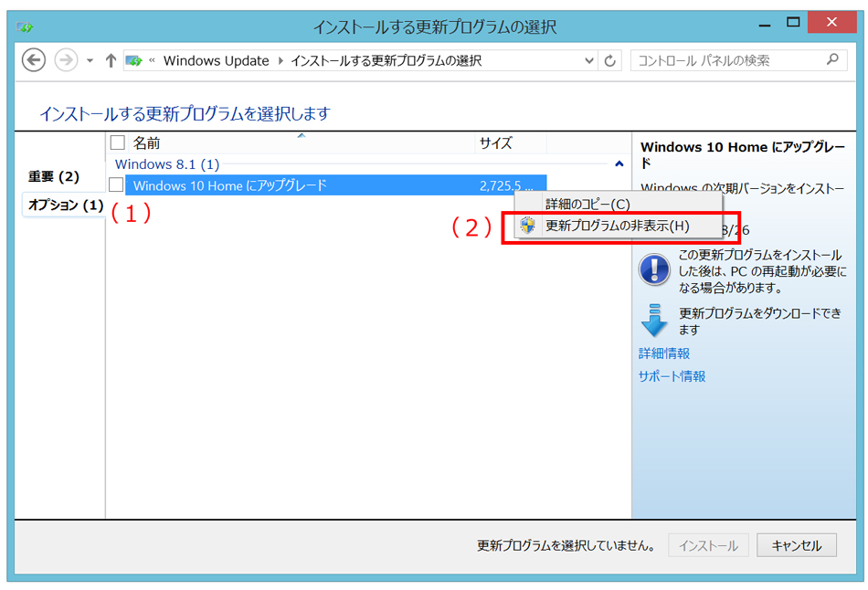
Task: Choose 更新プログラムの非表示(H) menu item
Action: 619,226
